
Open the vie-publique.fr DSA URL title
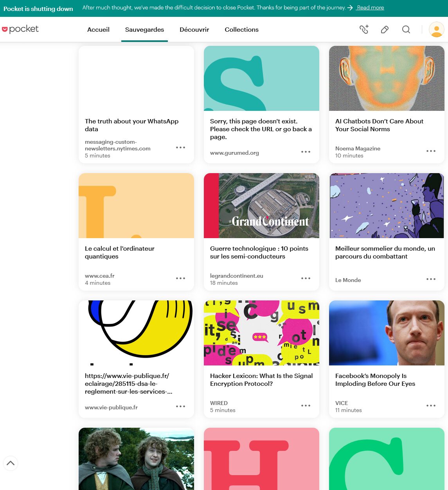[128, 384]
